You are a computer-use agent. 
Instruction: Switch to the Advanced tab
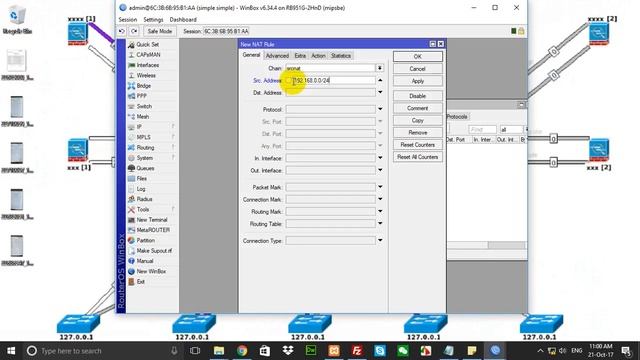coord(277,56)
